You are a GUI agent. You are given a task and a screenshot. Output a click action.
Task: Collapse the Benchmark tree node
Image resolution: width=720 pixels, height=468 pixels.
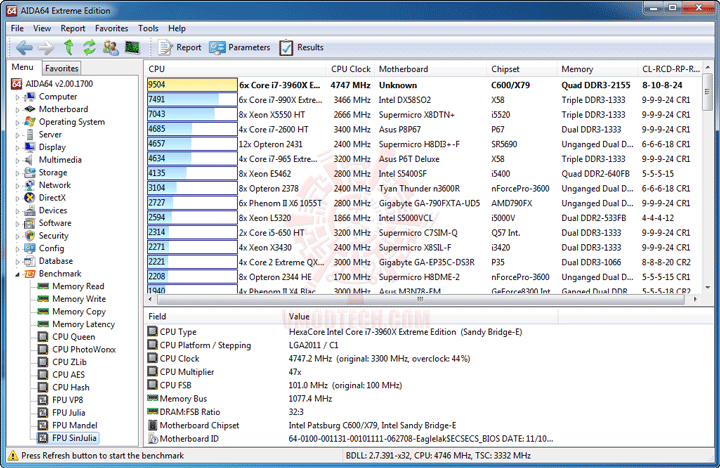(17, 274)
